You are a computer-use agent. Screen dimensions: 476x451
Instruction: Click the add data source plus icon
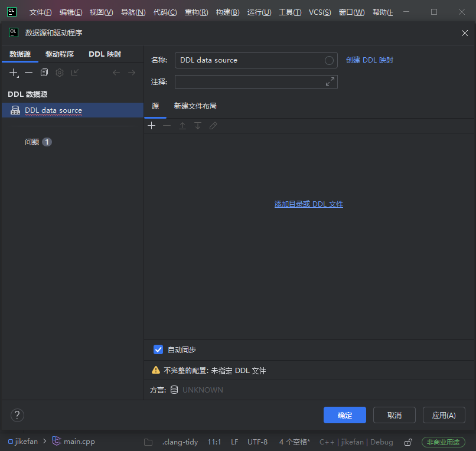click(x=14, y=73)
